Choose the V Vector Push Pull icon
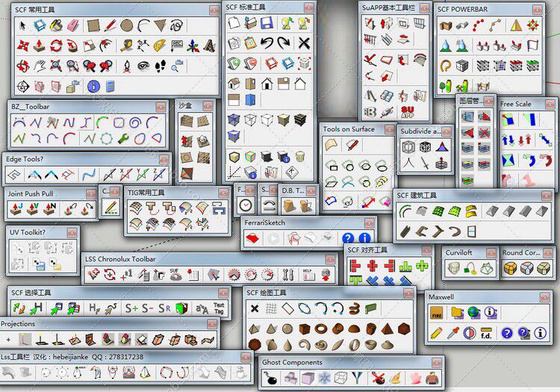Screen dimensions: 560x392 (x=33, y=209)
